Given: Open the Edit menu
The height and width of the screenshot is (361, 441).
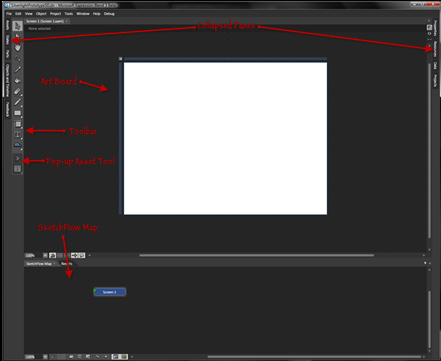Looking at the screenshot, I should 18,14.
